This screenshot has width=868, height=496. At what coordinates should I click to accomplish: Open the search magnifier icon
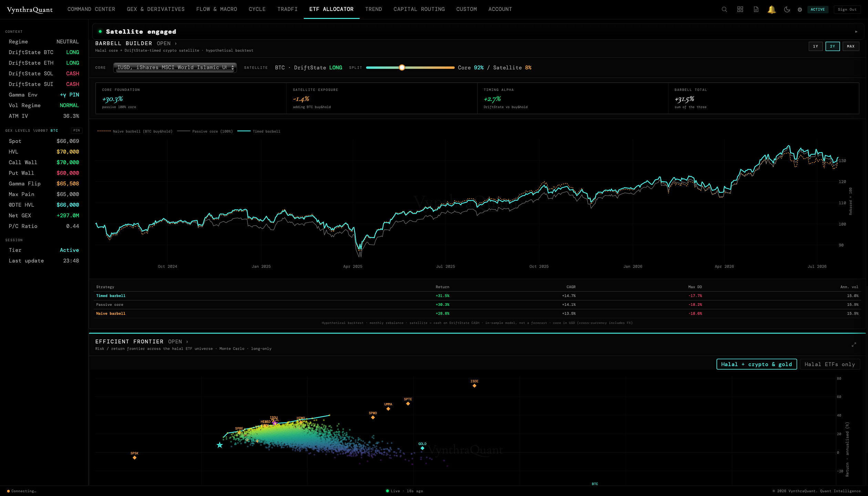[x=724, y=9]
